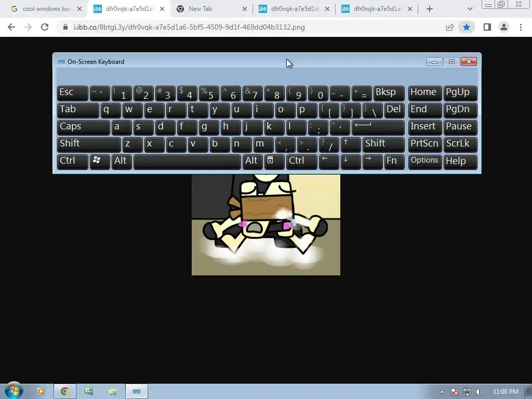Toggle left Alt key
This screenshot has width=532, height=399.
click(122, 162)
